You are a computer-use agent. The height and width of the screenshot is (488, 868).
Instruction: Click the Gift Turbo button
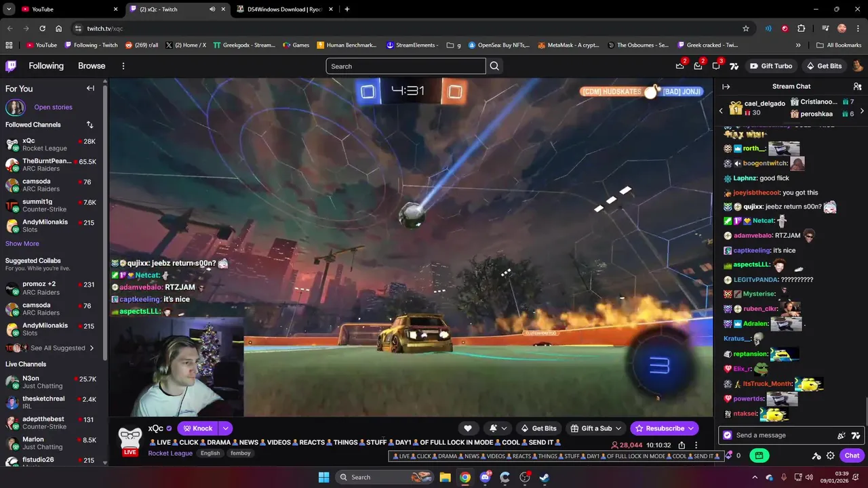coord(771,66)
